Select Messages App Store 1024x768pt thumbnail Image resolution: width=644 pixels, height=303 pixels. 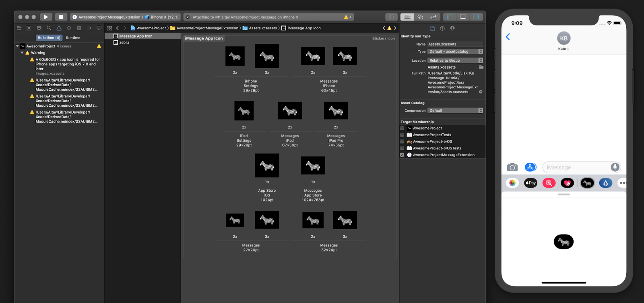[x=313, y=165]
